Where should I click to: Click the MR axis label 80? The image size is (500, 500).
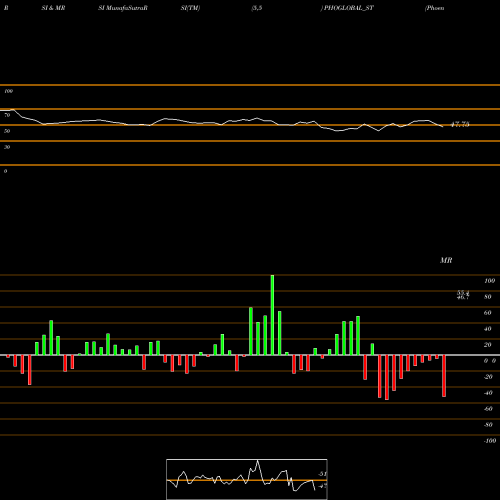click(x=488, y=297)
